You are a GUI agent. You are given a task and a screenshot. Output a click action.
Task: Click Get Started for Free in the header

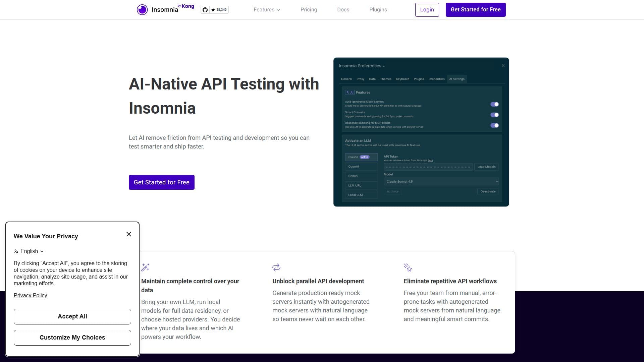coord(476,10)
